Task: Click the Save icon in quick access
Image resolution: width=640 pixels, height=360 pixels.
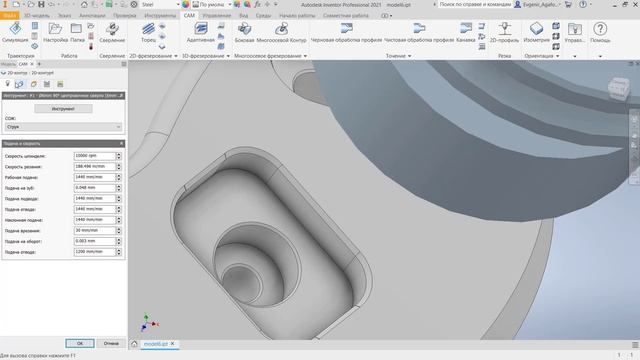Action: point(41,4)
